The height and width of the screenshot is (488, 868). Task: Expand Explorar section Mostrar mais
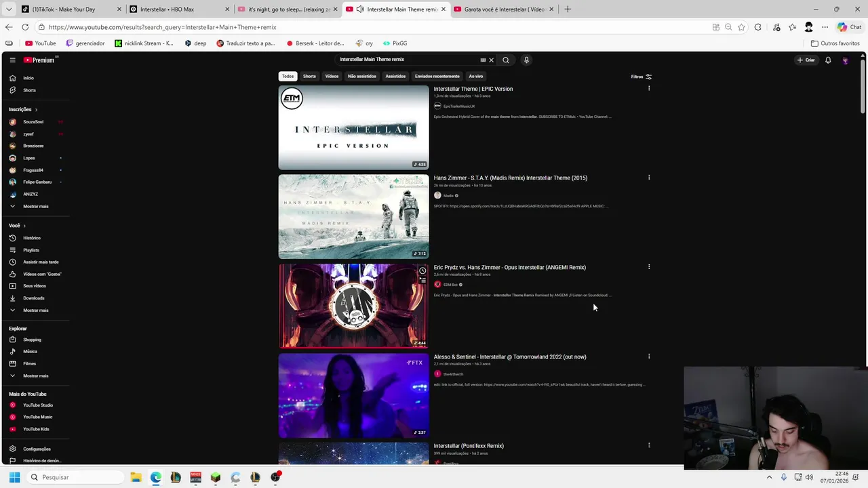coord(35,375)
